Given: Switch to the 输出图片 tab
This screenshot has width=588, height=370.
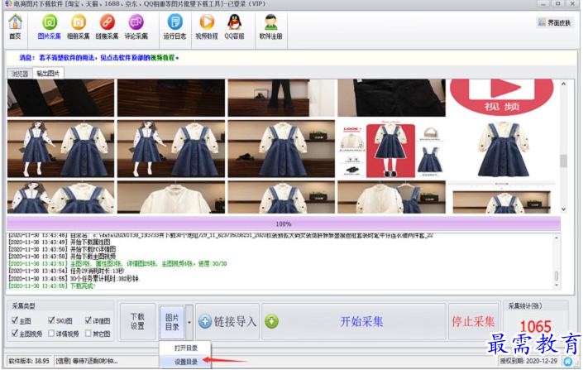Looking at the screenshot, I should pyautogui.click(x=48, y=73).
